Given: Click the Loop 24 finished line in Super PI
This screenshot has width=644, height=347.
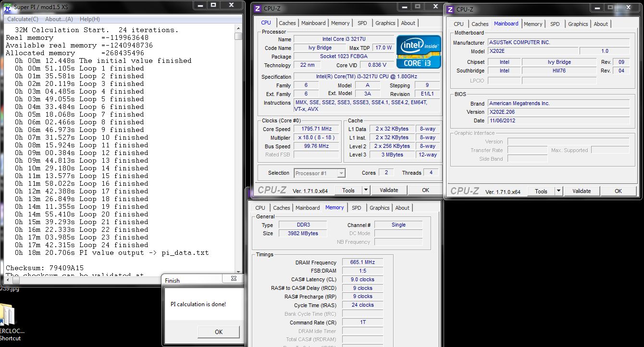Looking at the screenshot, I should click(81, 245).
